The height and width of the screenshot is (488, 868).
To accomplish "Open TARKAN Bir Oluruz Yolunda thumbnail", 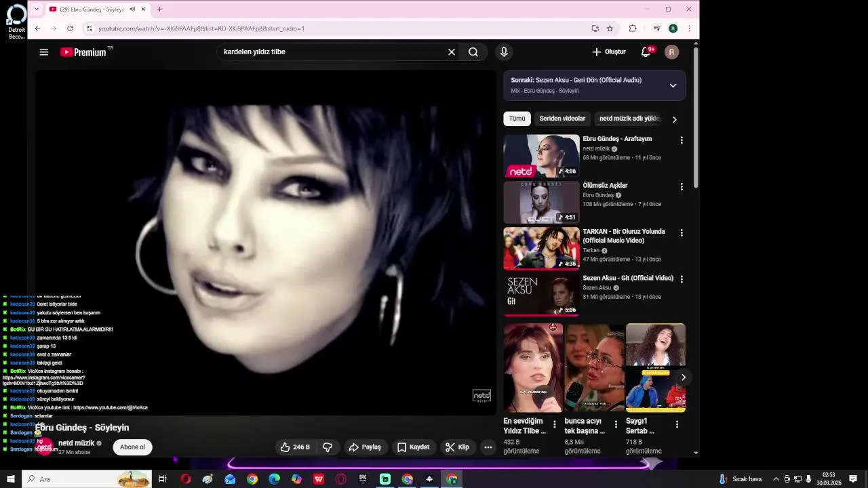I will tap(541, 249).
